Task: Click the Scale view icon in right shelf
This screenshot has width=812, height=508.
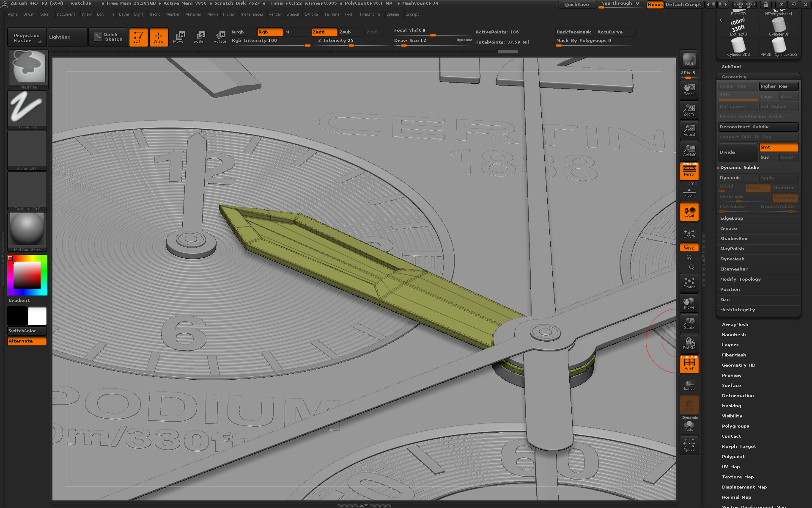Action: (x=689, y=323)
